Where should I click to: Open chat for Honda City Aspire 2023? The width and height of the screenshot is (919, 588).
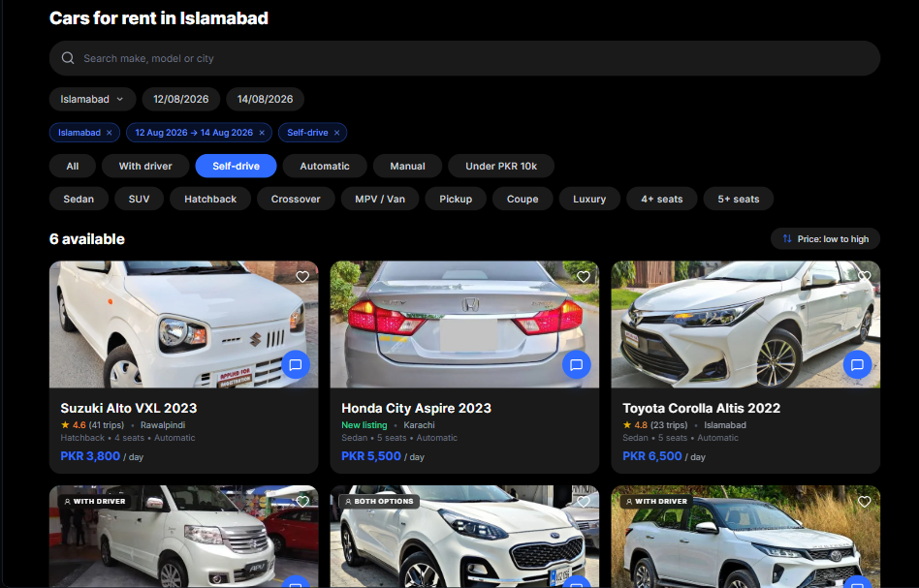click(576, 365)
